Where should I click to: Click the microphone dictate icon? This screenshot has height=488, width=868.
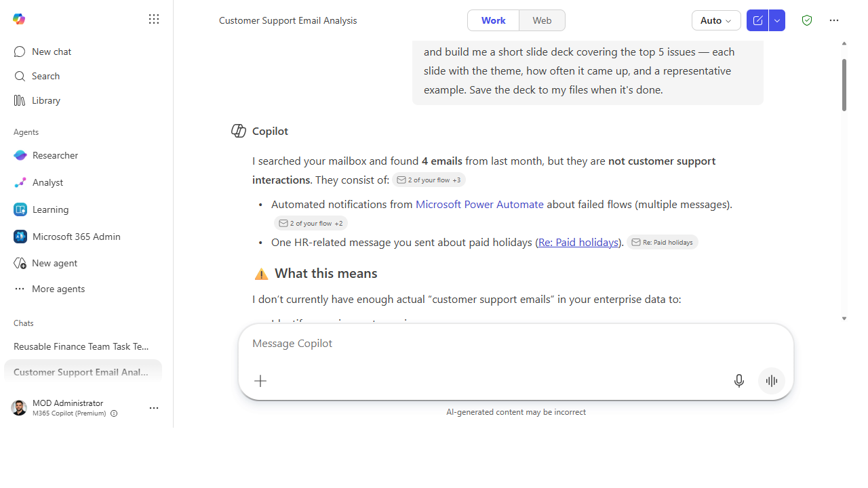tap(739, 381)
